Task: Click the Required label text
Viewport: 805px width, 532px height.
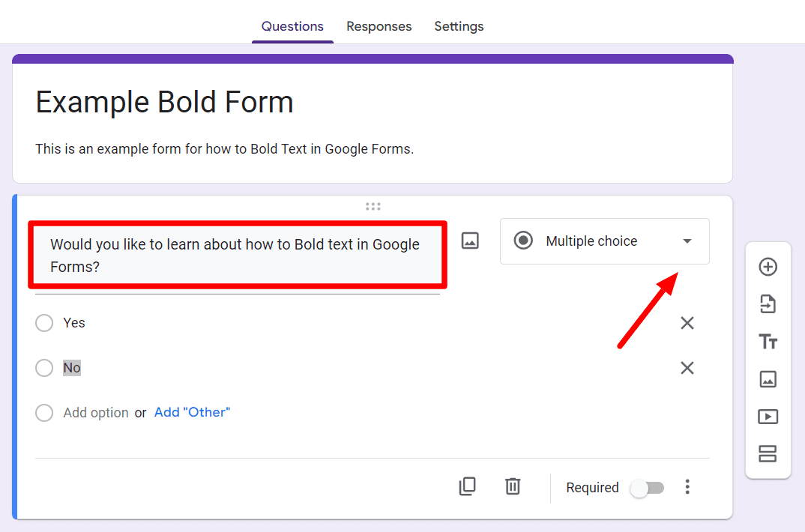Action: tap(592, 487)
